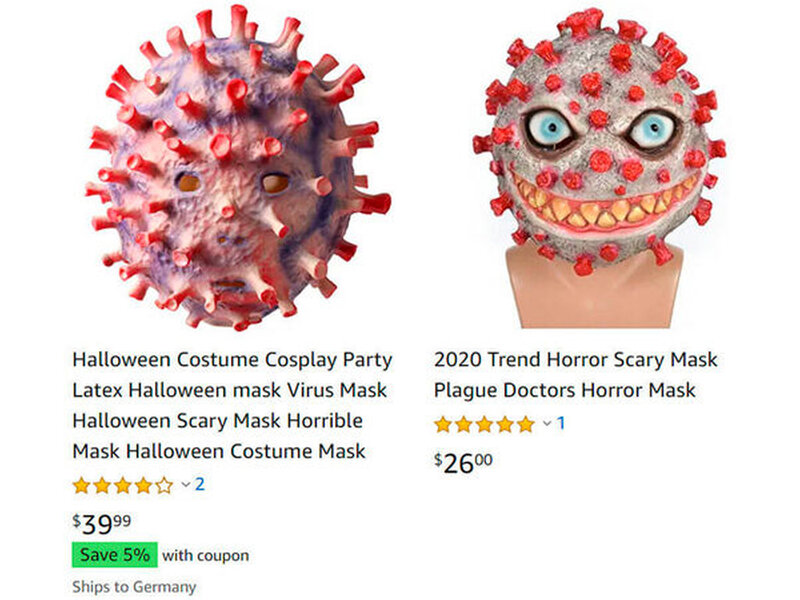Screen dimensions: 800x600
Task: Click 'Plague Doctors Horror Mask' title line
Action: (x=564, y=390)
